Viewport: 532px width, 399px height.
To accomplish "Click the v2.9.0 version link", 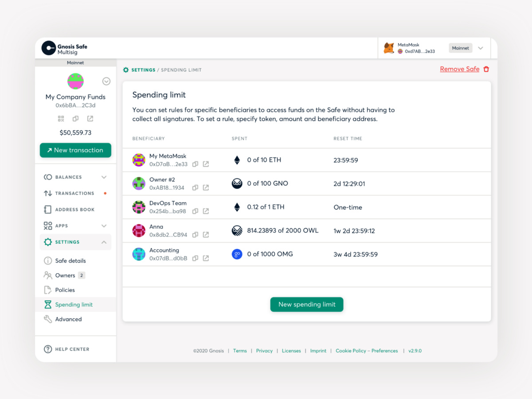I will point(415,351).
